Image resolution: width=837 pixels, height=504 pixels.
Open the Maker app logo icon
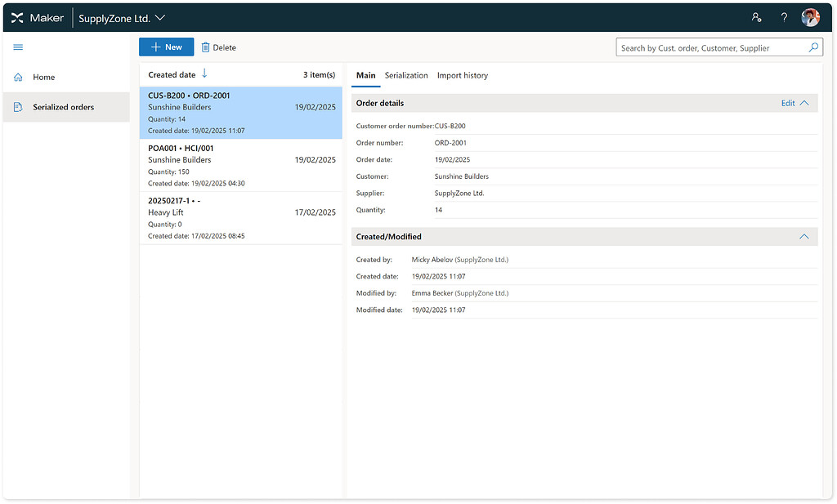tap(17, 16)
